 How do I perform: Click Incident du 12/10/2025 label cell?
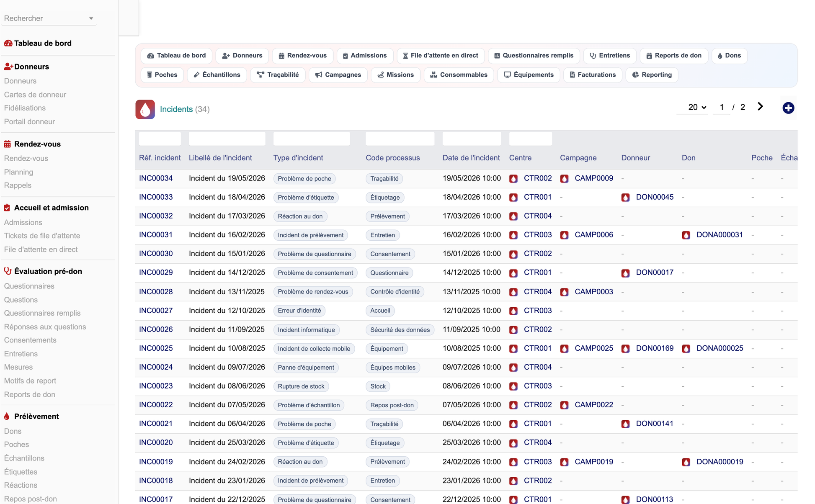227,311
